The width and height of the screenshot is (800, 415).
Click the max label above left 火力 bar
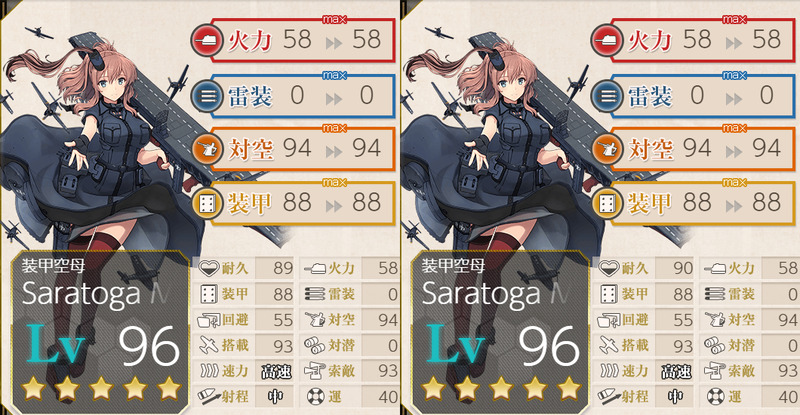(334, 19)
